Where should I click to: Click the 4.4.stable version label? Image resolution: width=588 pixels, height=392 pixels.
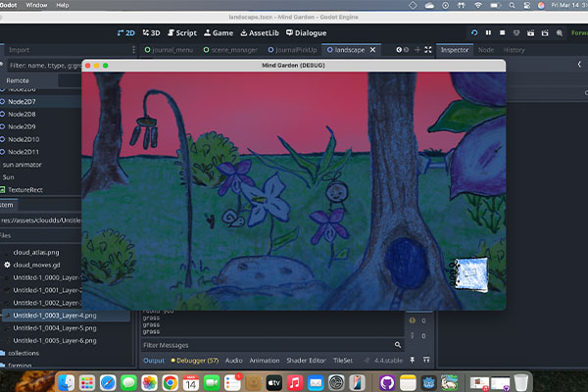point(388,361)
